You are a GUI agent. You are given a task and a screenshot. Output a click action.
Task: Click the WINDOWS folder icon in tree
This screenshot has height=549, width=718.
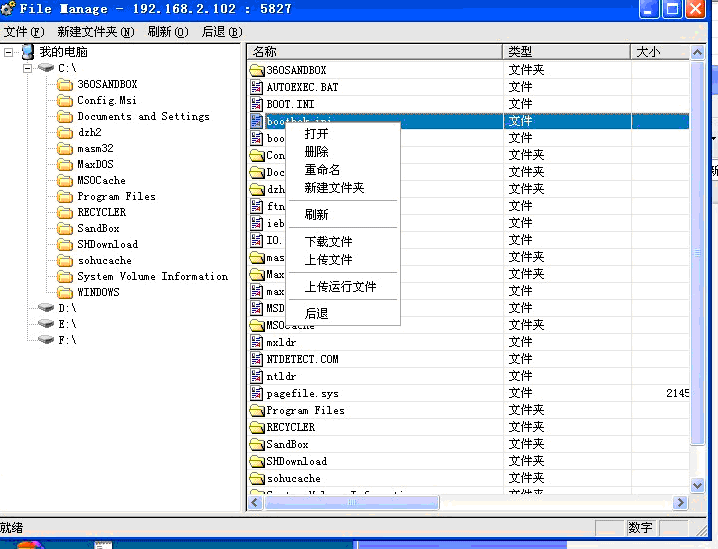click(65, 293)
